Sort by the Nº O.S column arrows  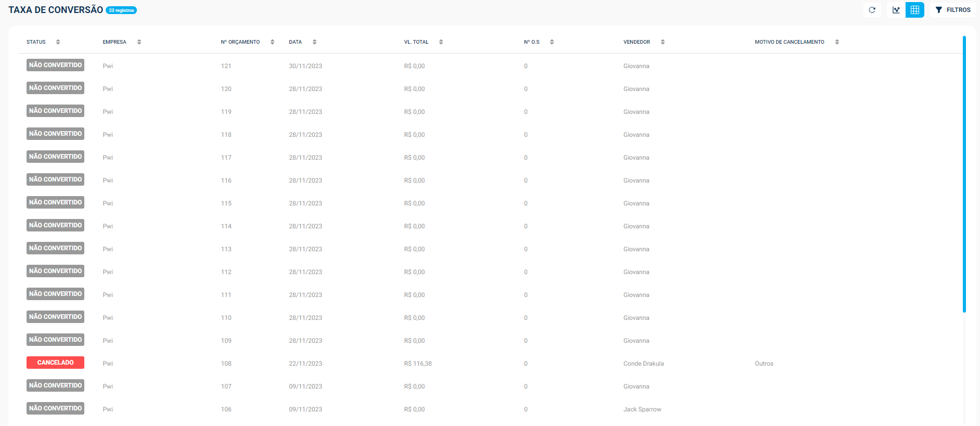coord(552,42)
